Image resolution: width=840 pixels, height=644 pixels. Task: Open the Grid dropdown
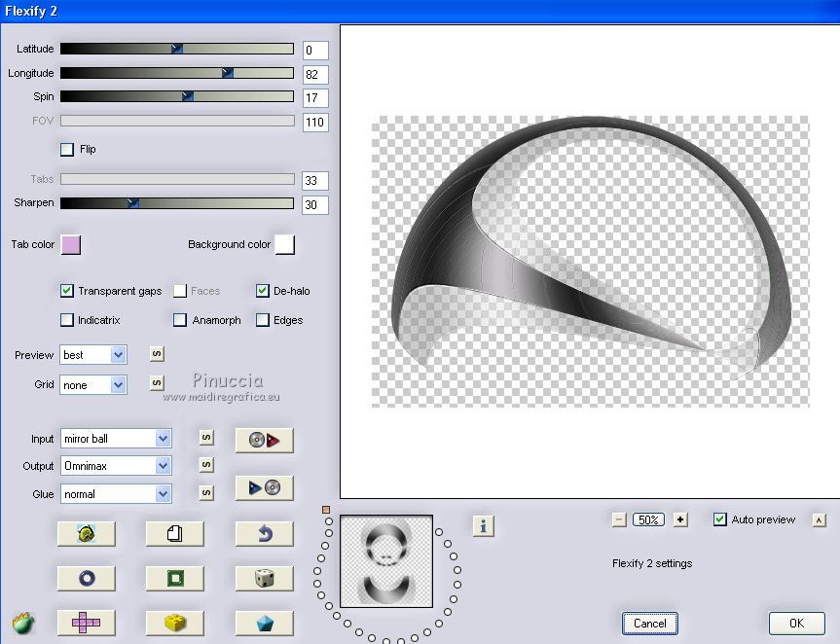(x=93, y=385)
